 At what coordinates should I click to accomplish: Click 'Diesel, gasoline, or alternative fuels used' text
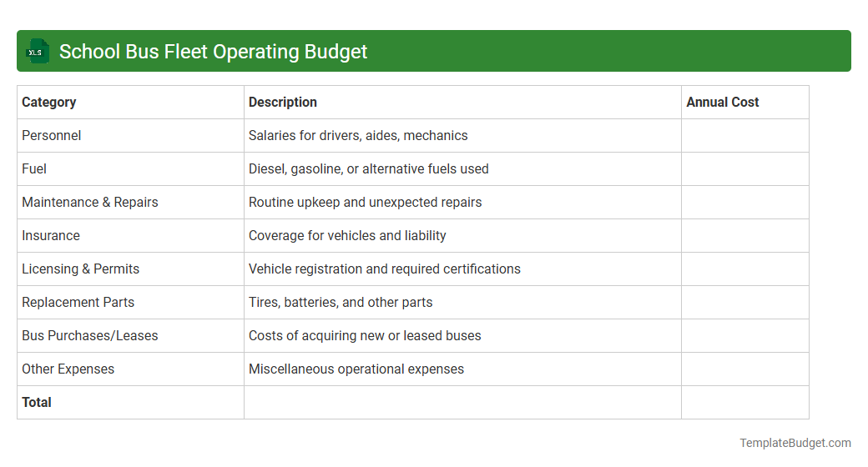pos(368,168)
